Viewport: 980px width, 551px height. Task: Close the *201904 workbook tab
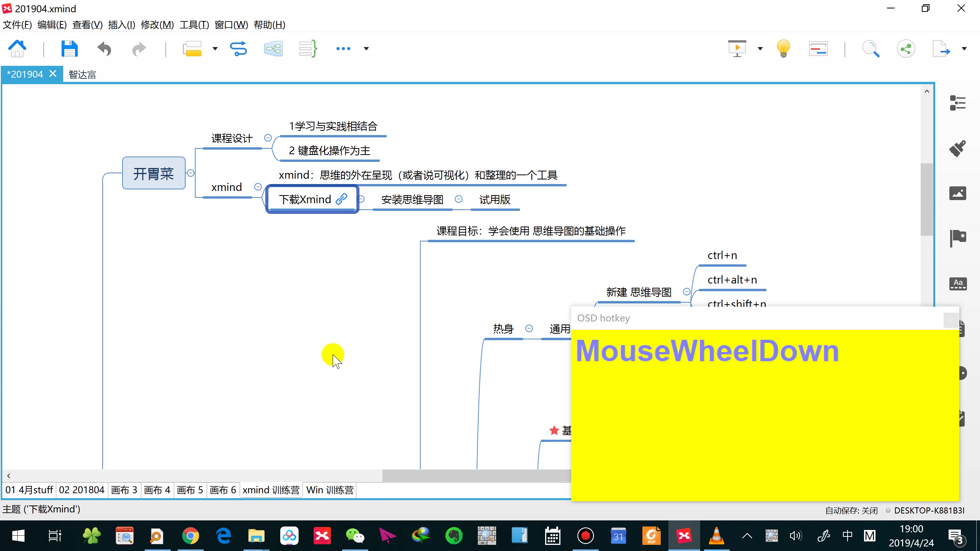tap(53, 73)
